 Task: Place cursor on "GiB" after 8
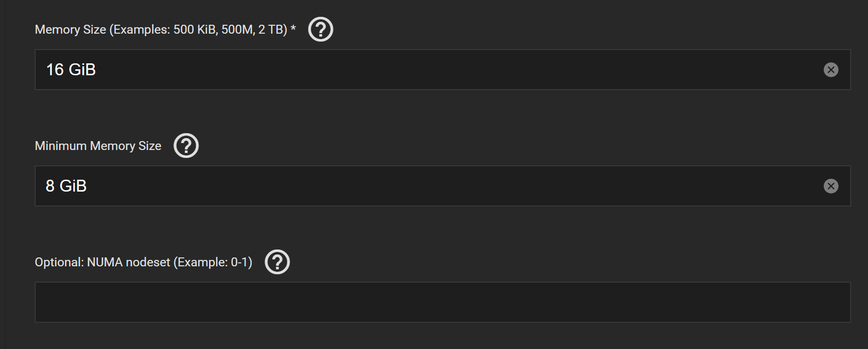pyautogui.click(x=73, y=186)
